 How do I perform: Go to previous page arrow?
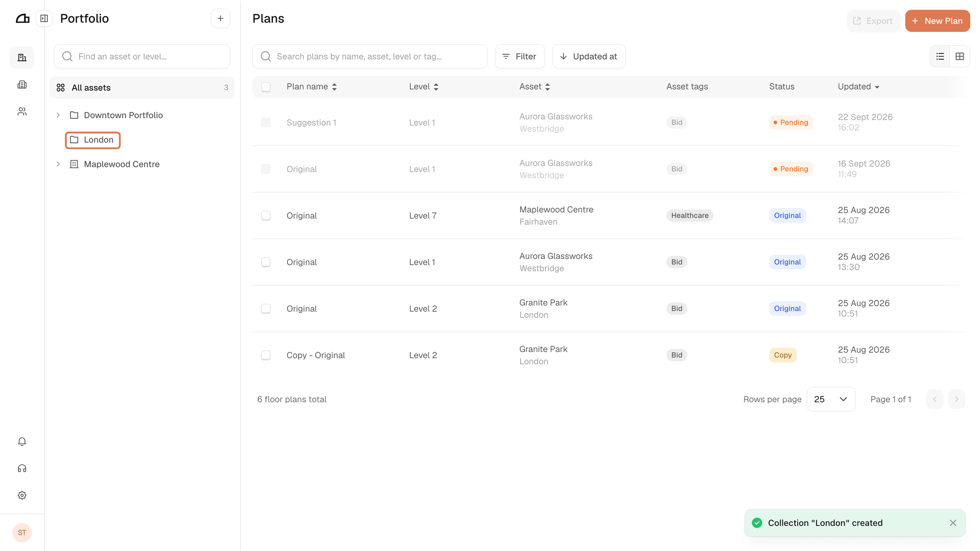pyautogui.click(x=935, y=399)
